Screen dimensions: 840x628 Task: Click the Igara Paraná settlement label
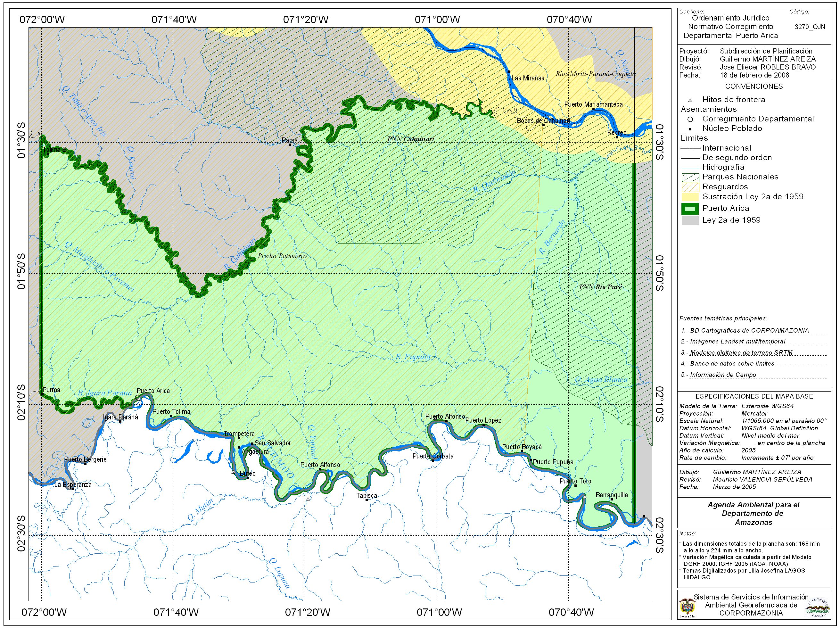120,417
